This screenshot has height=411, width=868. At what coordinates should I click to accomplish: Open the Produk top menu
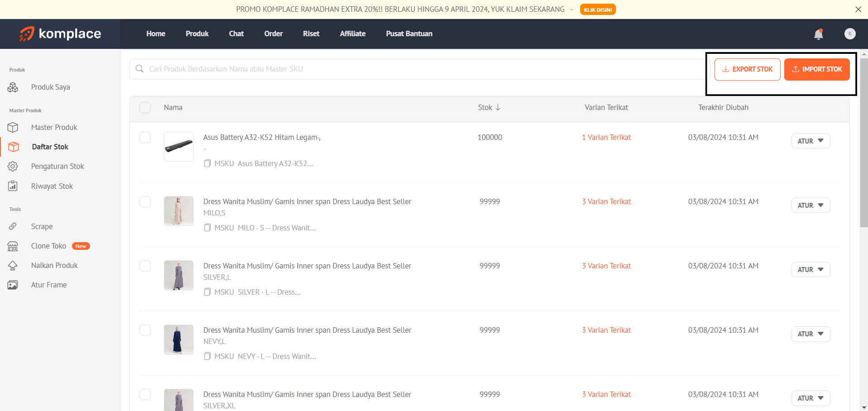pyautogui.click(x=197, y=33)
